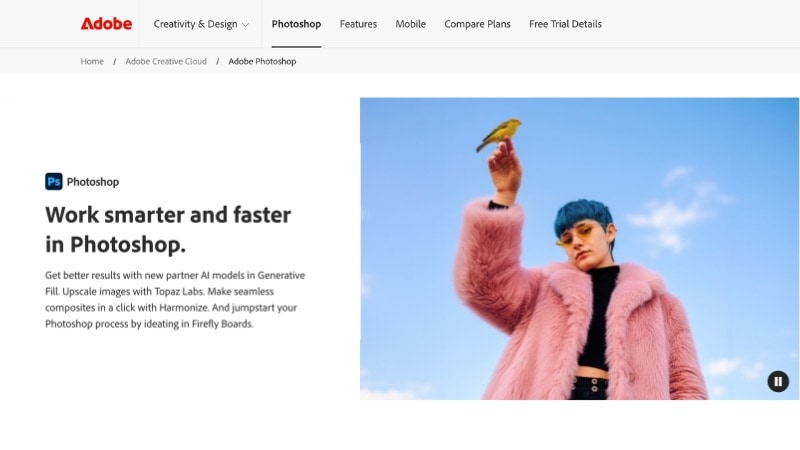Screen dimensions: 800x450
Task: Click the Generative Fill description paragraph
Action: coord(175,299)
